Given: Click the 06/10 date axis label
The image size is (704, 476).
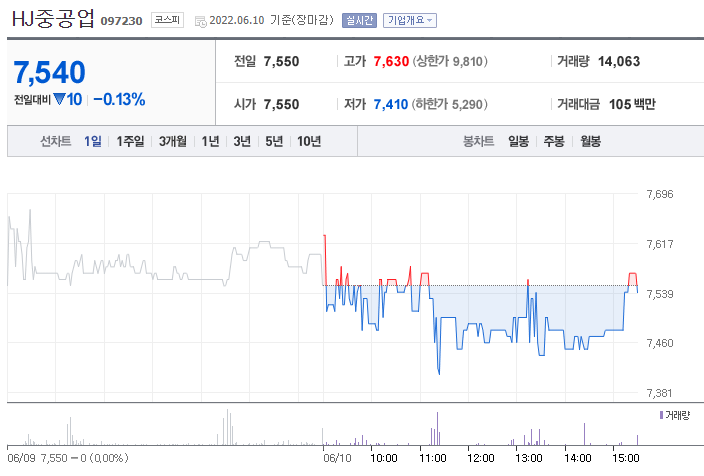Looking at the screenshot, I should click(x=337, y=458).
